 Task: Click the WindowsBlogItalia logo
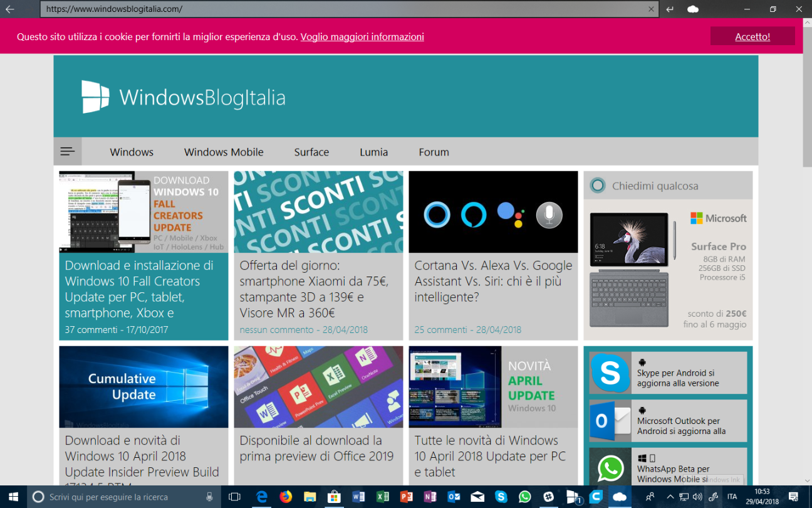pyautogui.click(x=184, y=97)
